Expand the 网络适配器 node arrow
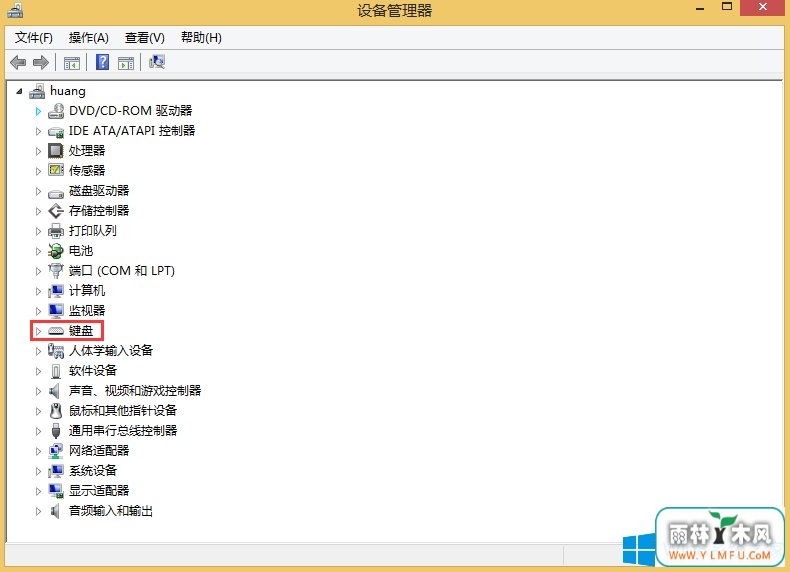 coord(38,451)
